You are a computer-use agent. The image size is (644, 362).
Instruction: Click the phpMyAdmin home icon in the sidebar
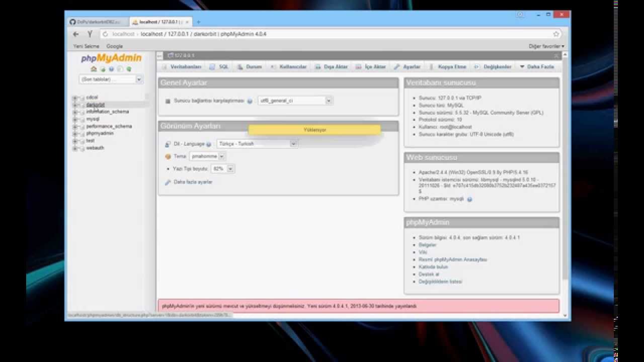point(94,69)
